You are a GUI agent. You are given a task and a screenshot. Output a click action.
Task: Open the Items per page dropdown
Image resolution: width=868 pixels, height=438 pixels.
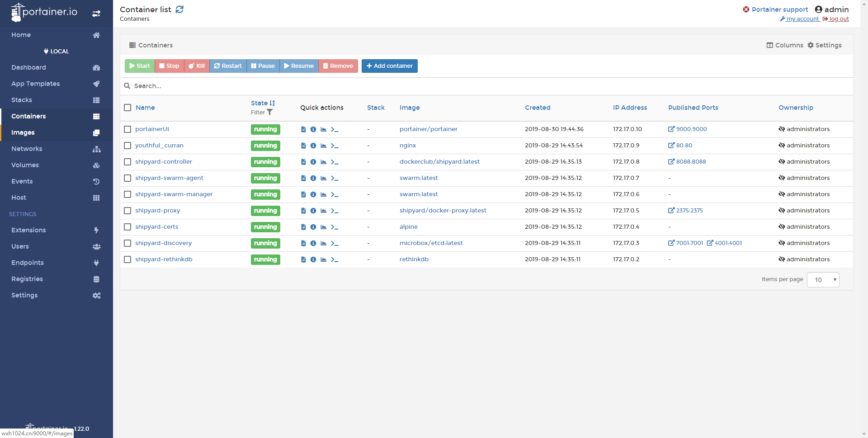pos(823,280)
